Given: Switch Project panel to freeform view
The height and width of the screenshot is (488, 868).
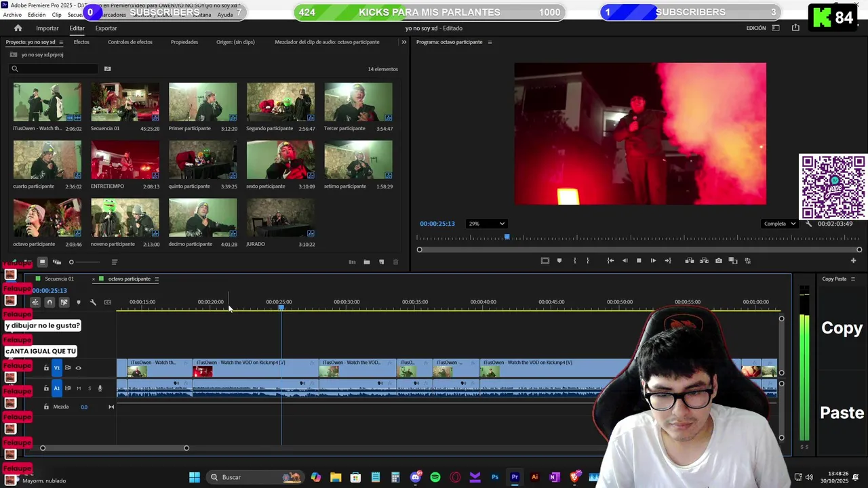Looking at the screenshot, I should [x=57, y=262].
